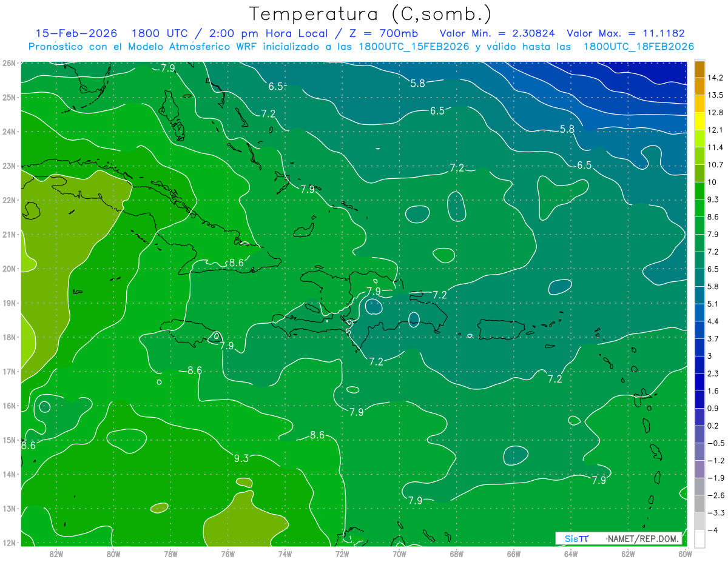Select "Valor Min. = 2.30824" in header

497,33
